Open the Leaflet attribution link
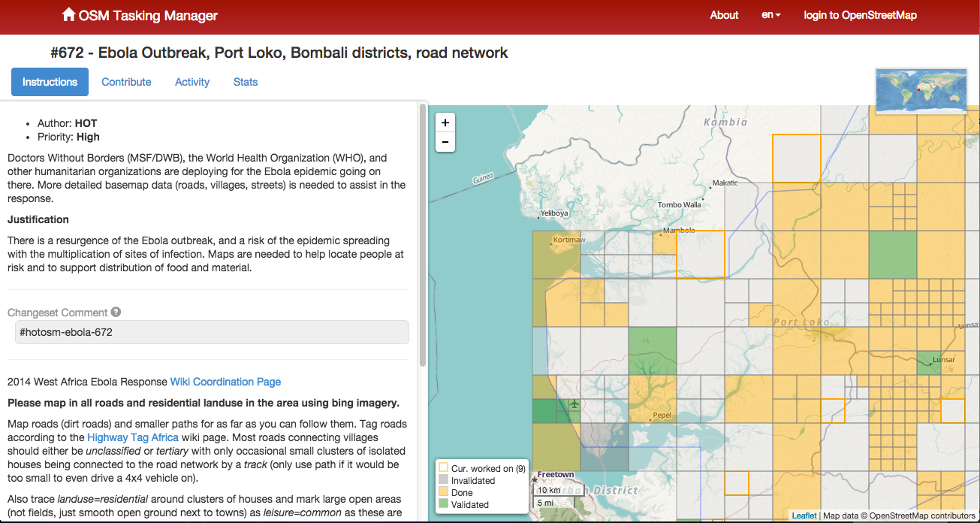The image size is (980, 523). click(x=804, y=515)
